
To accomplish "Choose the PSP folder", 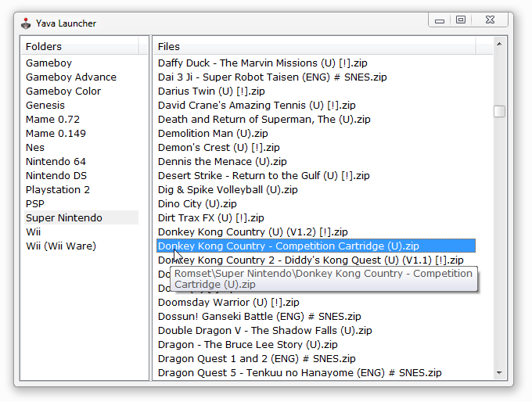I will click(x=35, y=204).
